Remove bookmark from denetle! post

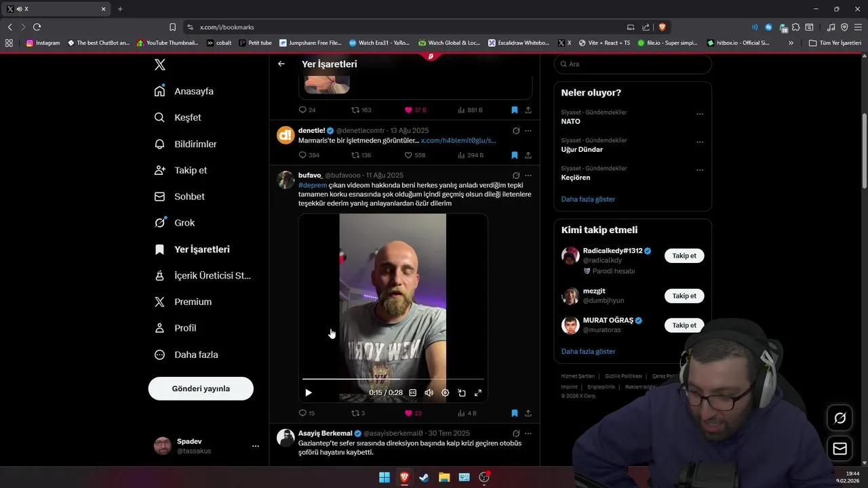tap(515, 155)
